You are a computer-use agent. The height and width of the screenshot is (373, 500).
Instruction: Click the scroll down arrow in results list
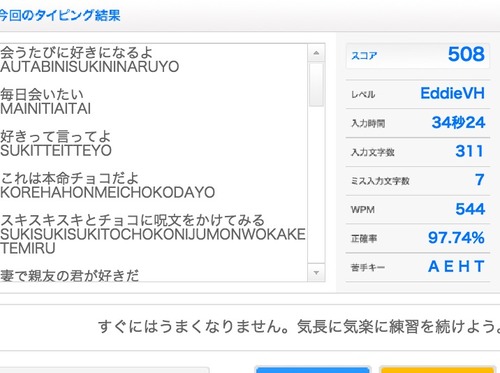tap(316, 273)
